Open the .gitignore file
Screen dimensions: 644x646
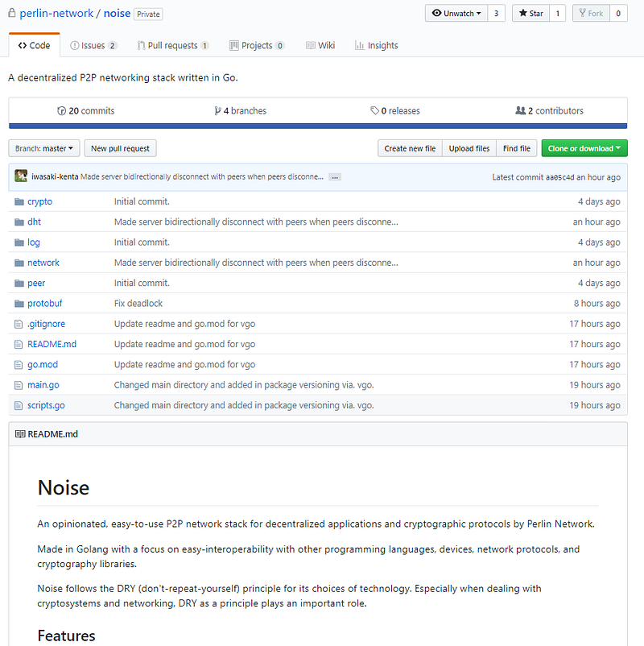(x=46, y=324)
